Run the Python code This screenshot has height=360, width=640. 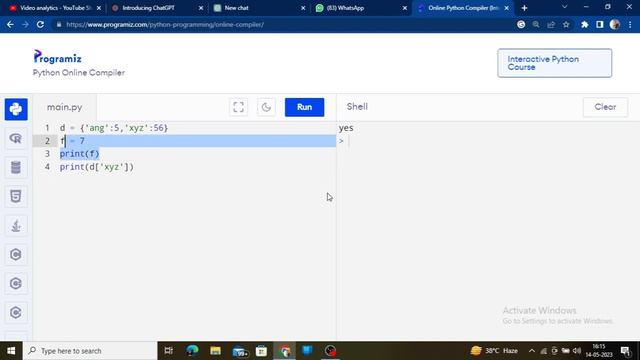point(304,107)
